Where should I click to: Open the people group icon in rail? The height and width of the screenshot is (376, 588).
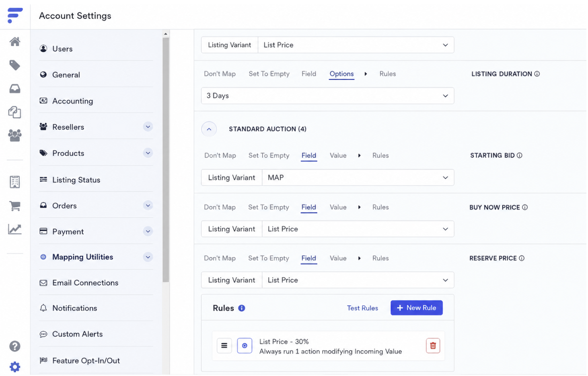[x=15, y=135]
